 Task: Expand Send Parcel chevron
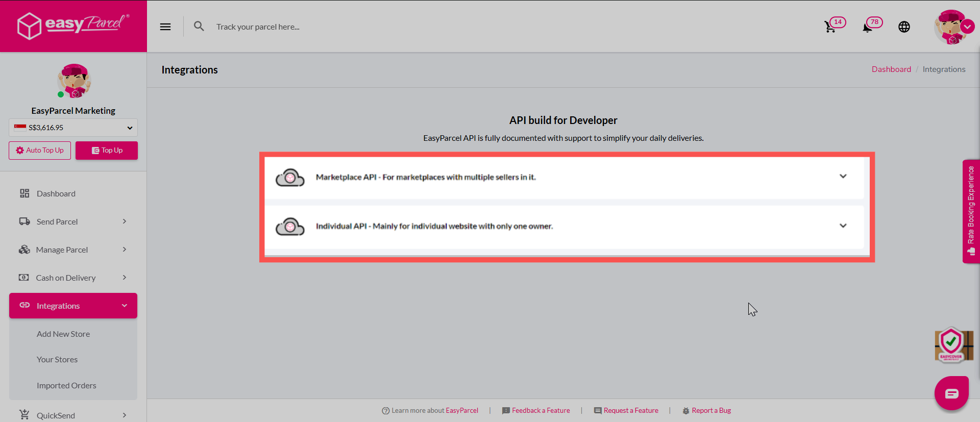[x=124, y=221]
